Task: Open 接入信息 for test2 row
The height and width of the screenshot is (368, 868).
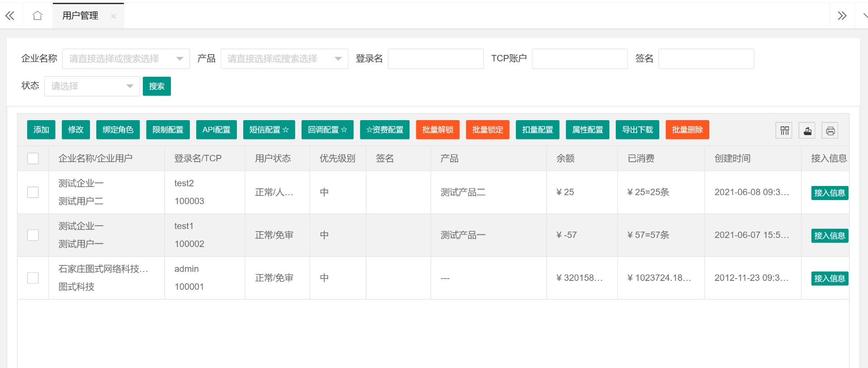Action: (830, 193)
